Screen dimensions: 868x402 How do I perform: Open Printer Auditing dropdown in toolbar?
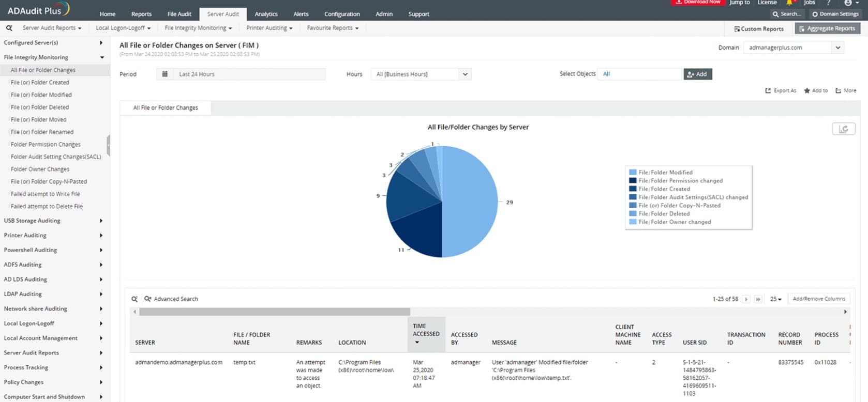(269, 28)
